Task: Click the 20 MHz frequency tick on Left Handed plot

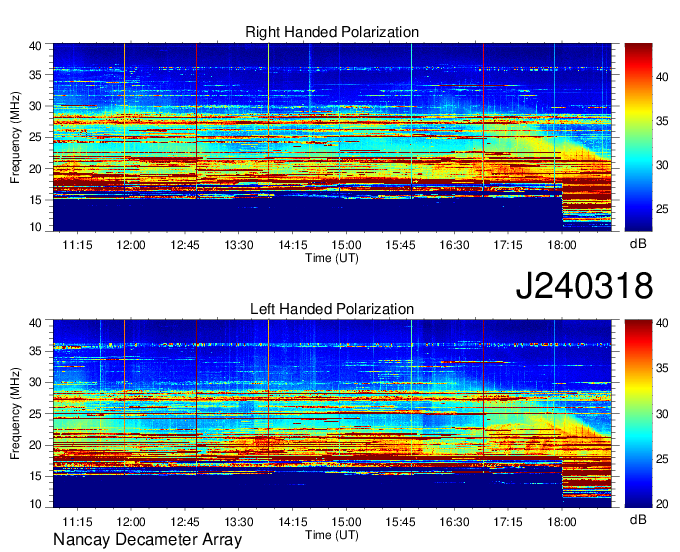Action: click(x=35, y=445)
